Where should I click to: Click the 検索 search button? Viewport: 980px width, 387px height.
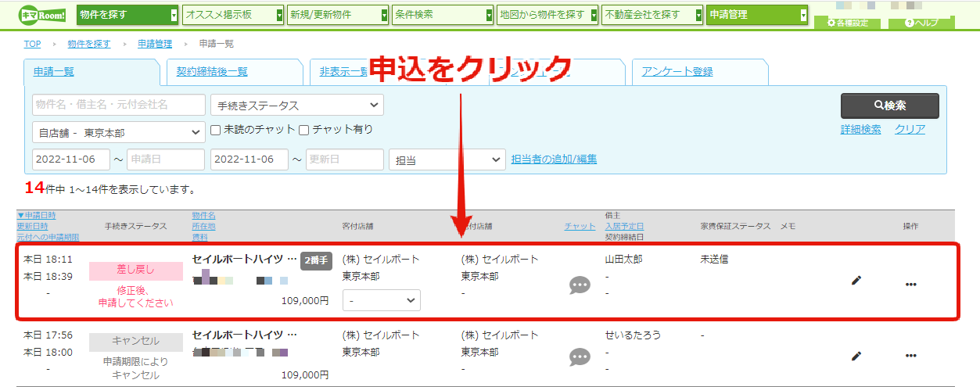click(890, 106)
